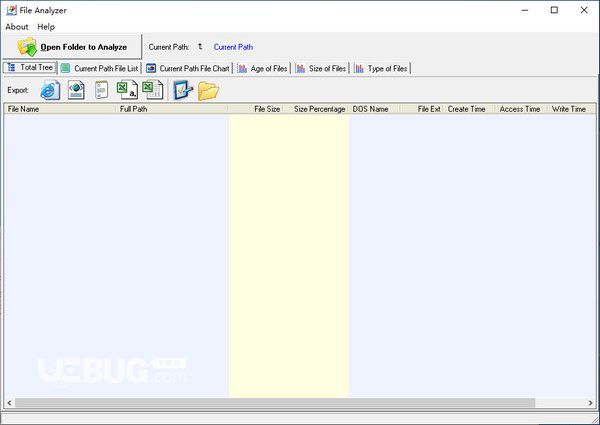This screenshot has width=600, height=425.
Task: Sort by the Create Time column header
Action: coord(469,109)
